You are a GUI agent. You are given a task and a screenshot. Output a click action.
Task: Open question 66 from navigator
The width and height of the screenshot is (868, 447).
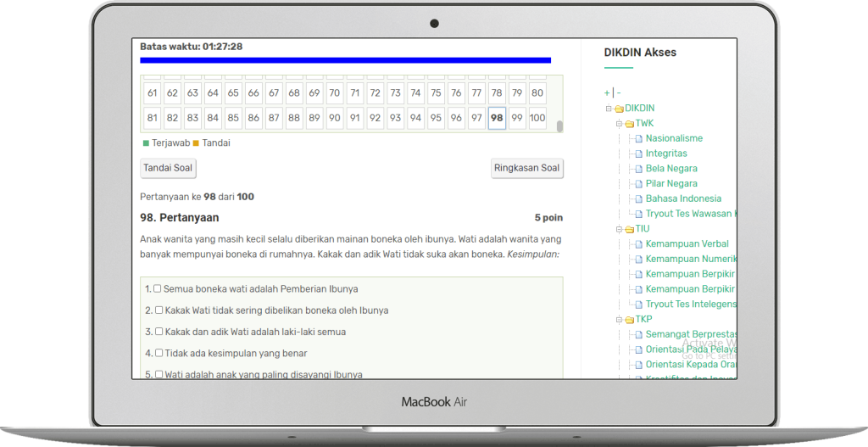[x=253, y=93]
